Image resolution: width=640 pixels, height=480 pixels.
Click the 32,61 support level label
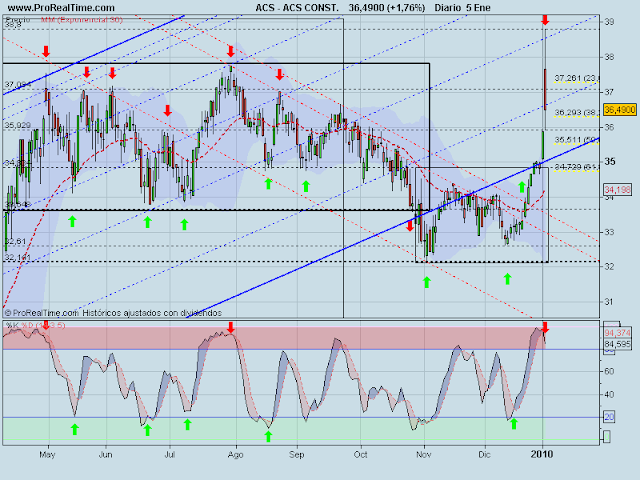pos(15,241)
